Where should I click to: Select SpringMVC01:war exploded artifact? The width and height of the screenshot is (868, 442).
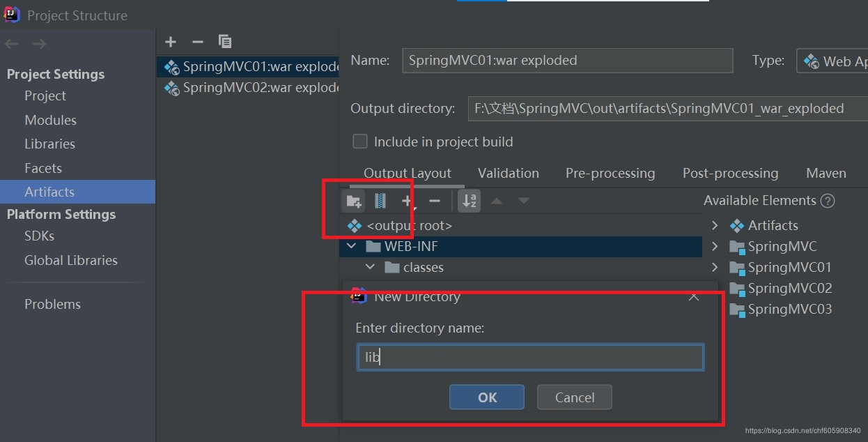pos(248,67)
